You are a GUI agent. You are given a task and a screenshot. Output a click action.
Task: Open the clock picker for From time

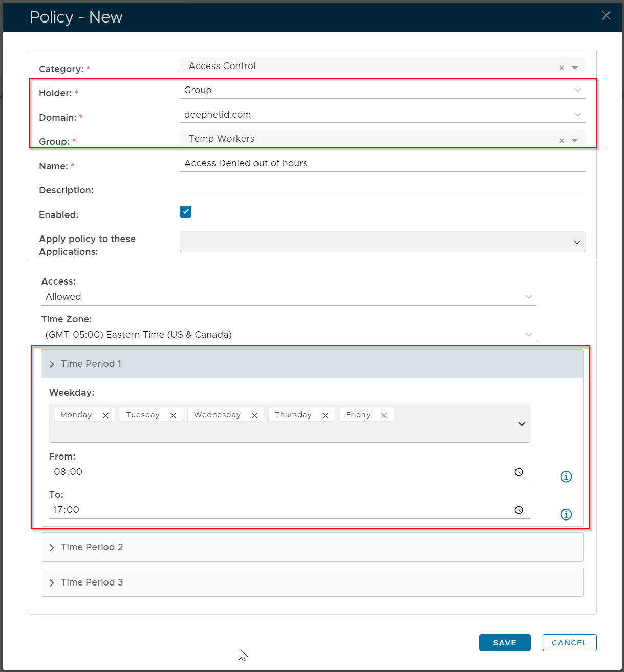[519, 472]
